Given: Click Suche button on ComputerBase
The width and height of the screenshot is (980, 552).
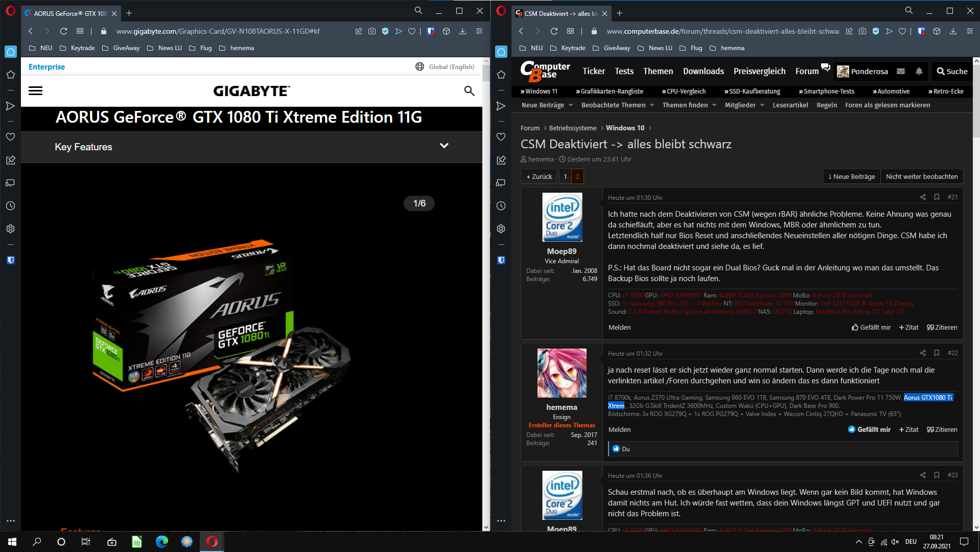Looking at the screenshot, I should coord(952,72).
